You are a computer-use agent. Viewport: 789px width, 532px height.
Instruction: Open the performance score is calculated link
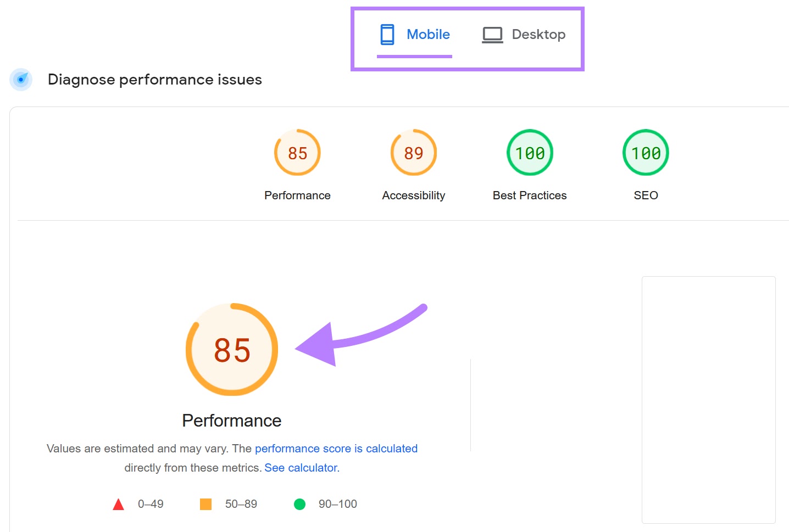tap(336, 449)
